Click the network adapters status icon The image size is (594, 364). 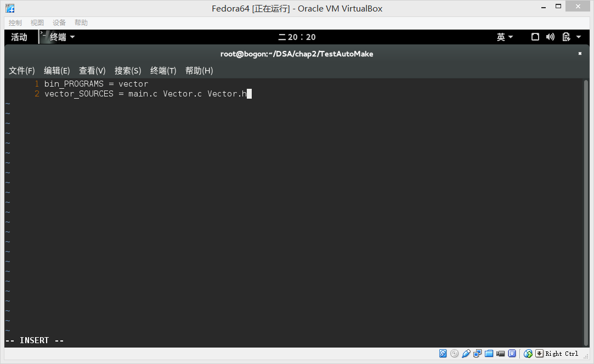pyautogui.click(x=478, y=353)
